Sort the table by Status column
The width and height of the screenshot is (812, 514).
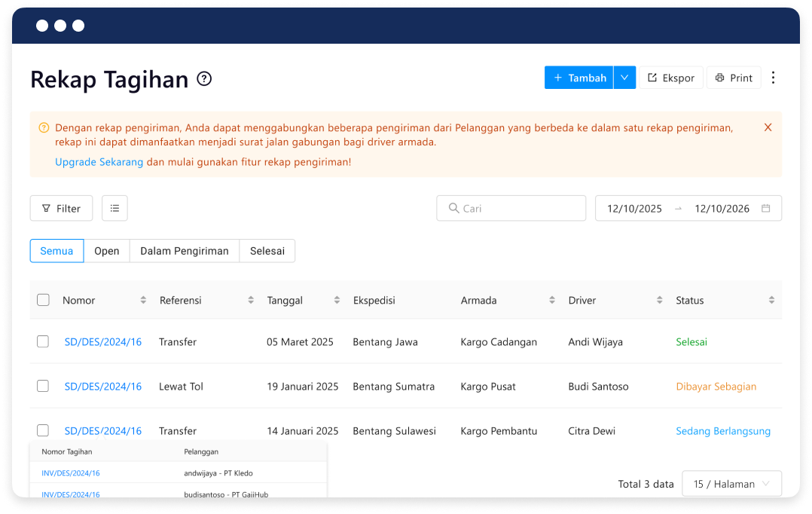pos(771,300)
